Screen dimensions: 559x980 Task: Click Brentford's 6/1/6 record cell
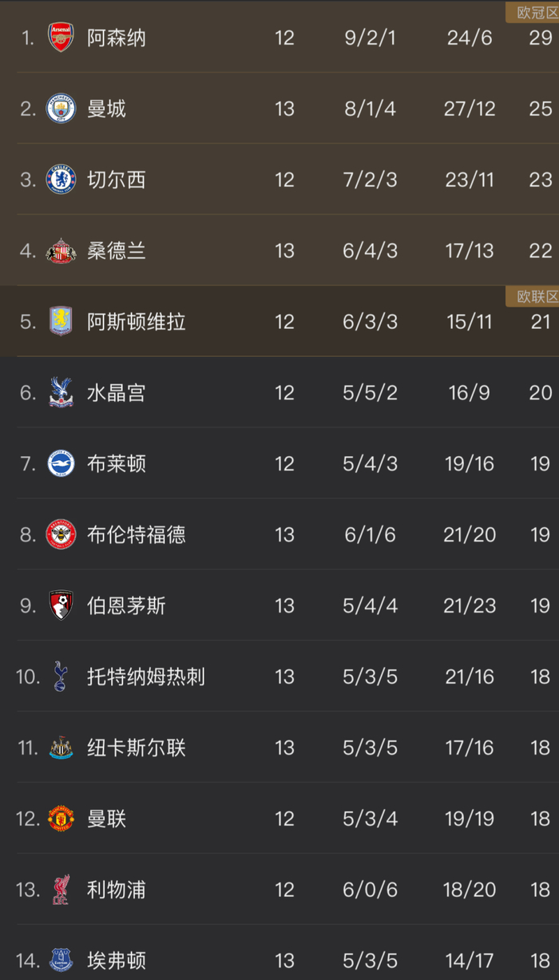pyautogui.click(x=370, y=534)
